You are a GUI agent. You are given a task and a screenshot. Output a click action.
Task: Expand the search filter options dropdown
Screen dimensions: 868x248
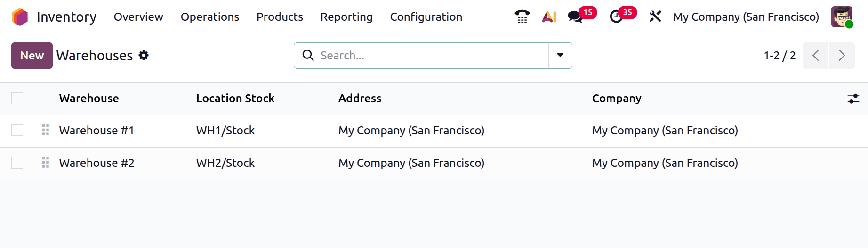(x=560, y=56)
